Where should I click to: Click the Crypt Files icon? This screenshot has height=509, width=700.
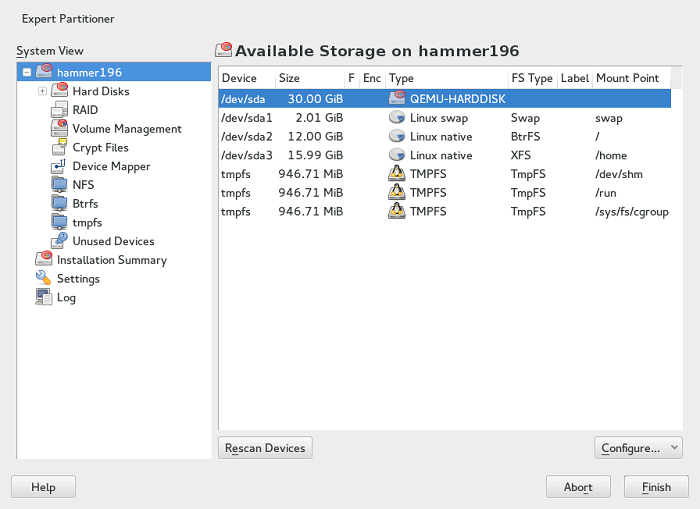point(59,148)
